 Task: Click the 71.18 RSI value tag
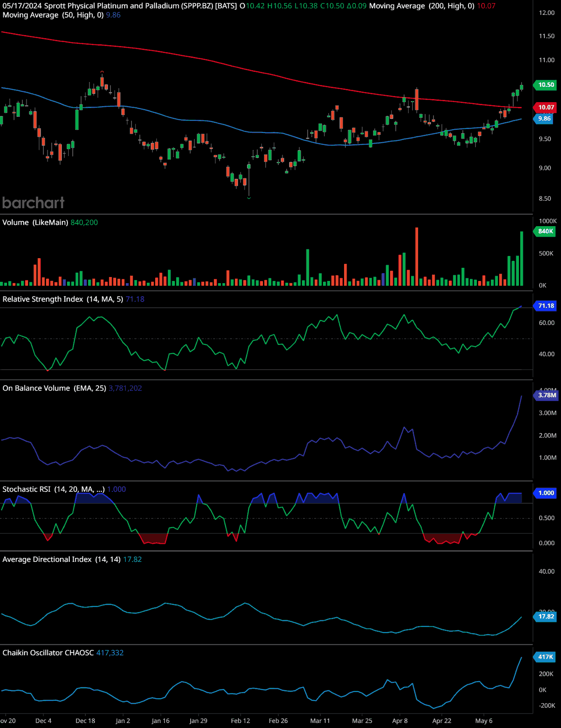coord(545,305)
